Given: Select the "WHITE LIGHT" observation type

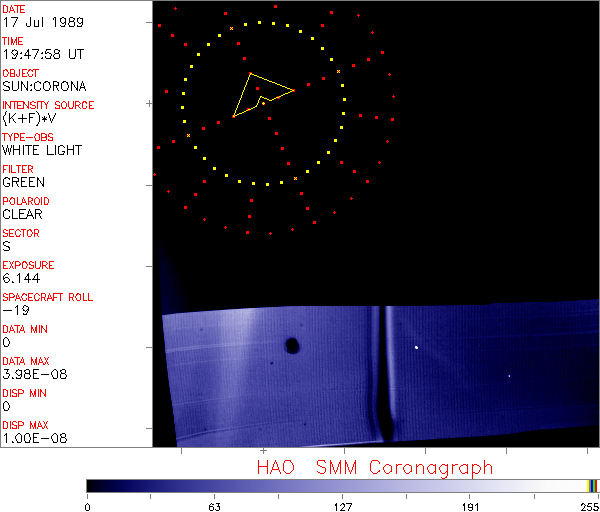Looking at the screenshot, I should pyautogui.click(x=42, y=151).
